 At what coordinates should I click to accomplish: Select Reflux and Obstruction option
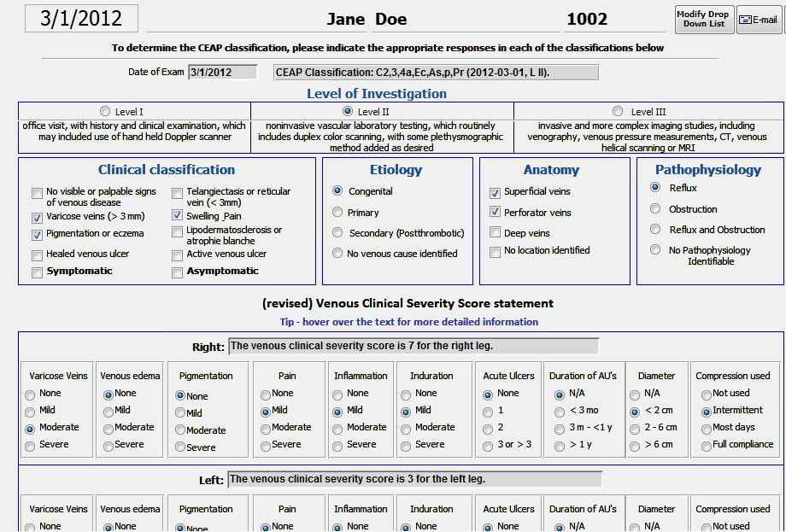pos(655,229)
